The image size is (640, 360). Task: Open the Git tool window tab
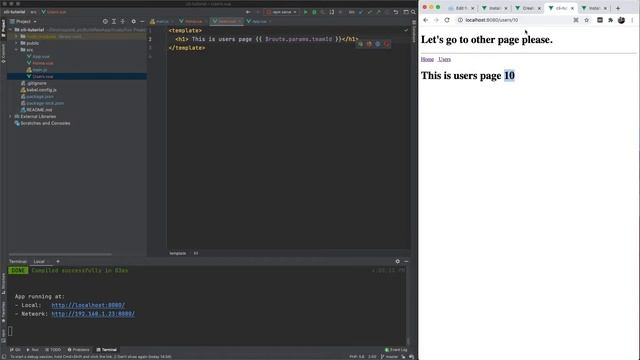[x=16, y=350]
